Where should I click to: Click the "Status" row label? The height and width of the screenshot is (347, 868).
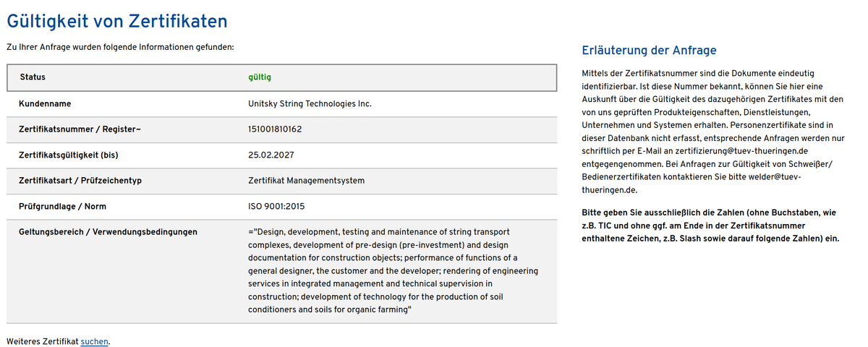click(33, 77)
